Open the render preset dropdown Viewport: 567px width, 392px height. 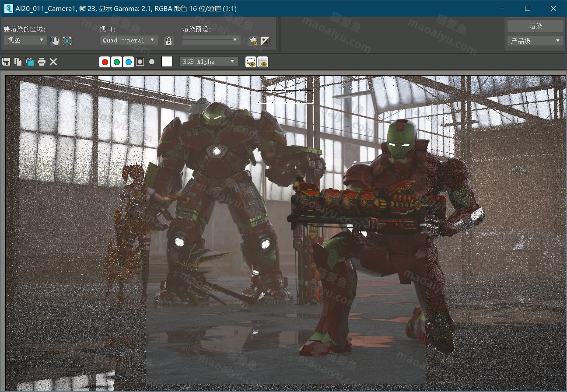[x=211, y=40]
